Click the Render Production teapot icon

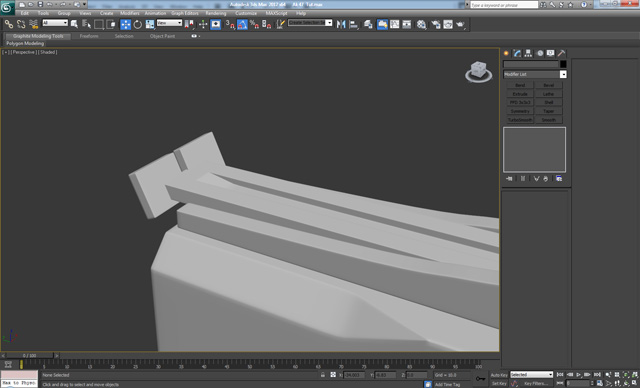460,24
